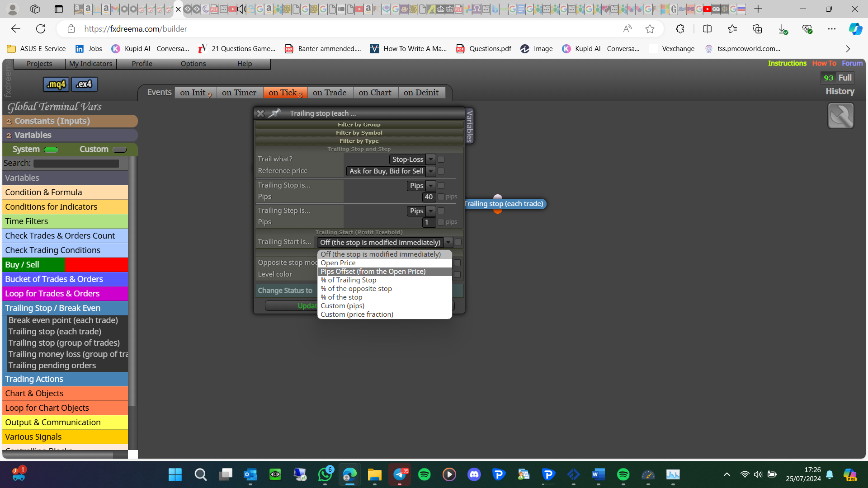The width and height of the screenshot is (868, 488).
Task: Click the Trailing Stop Pips value 40 field
Action: [x=429, y=197]
